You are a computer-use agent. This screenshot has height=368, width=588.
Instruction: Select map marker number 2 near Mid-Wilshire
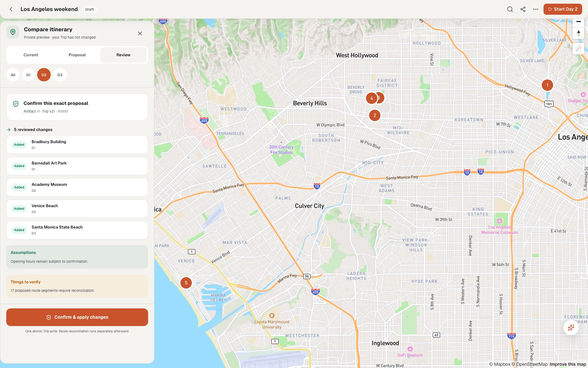[374, 115]
